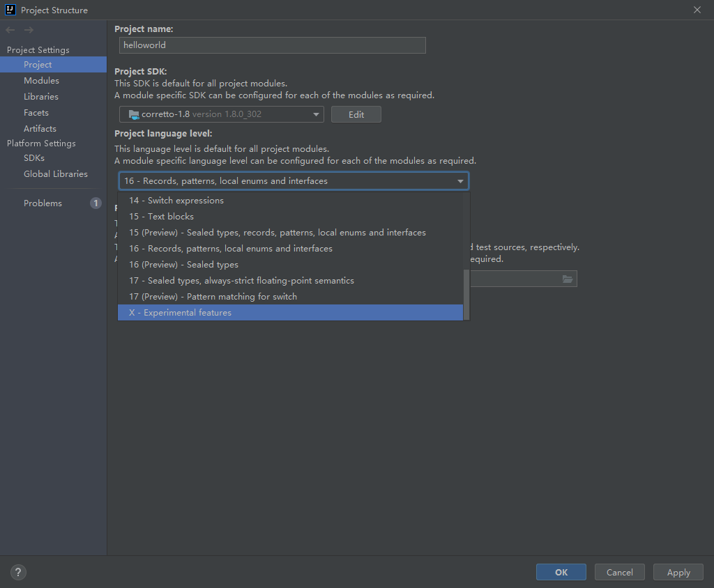This screenshot has width=714, height=588.
Task: Select '14 - Switch expressions' option
Action: [176, 201]
